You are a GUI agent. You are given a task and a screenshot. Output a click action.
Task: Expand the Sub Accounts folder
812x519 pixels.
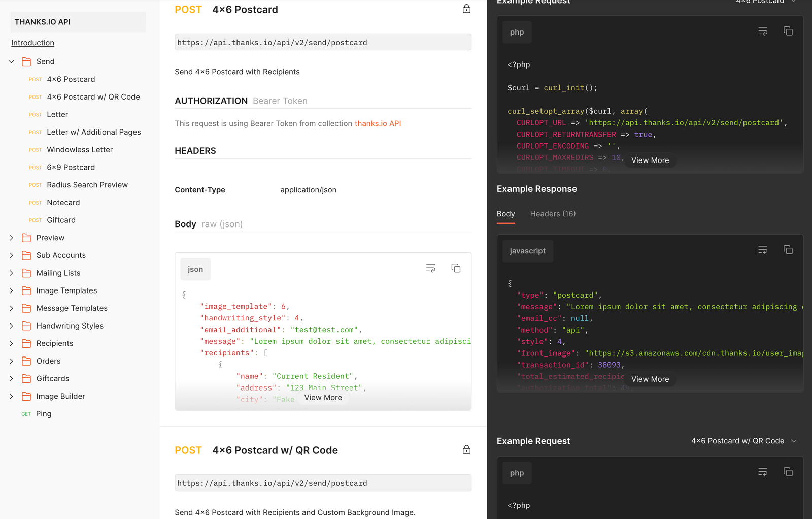12,255
